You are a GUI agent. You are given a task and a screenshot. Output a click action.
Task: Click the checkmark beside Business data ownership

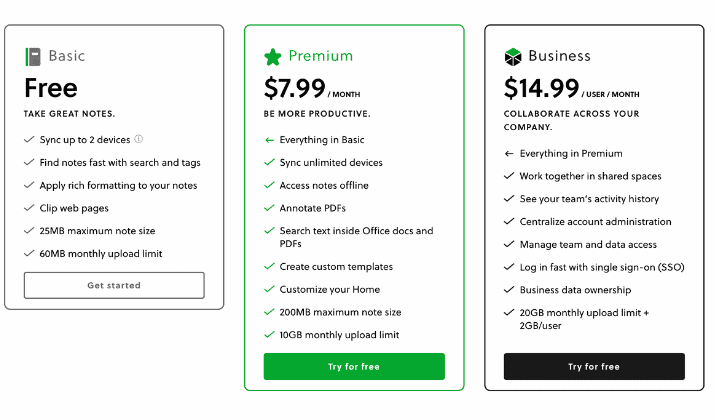(x=509, y=290)
